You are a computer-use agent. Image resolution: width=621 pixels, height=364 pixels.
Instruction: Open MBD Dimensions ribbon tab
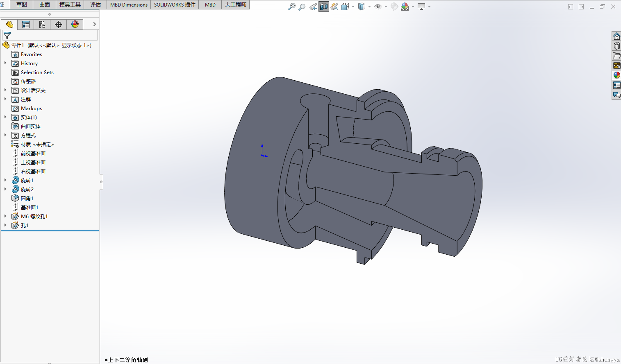(129, 5)
